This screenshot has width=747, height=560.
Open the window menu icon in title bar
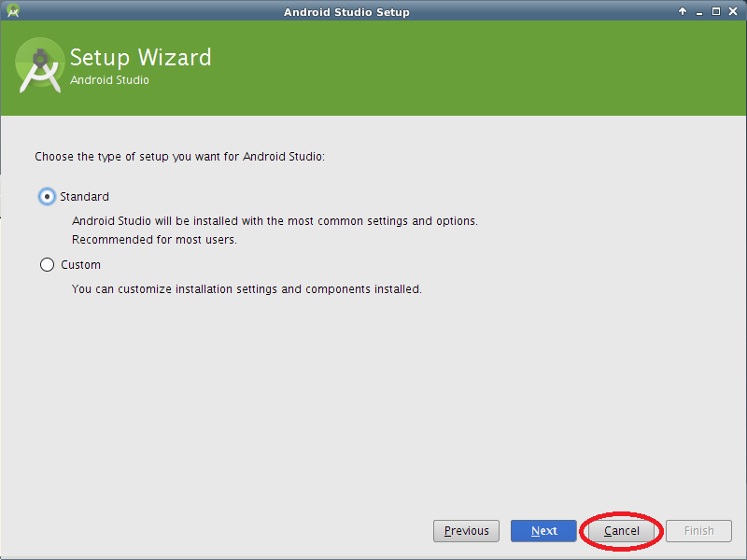tap(13, 10)
